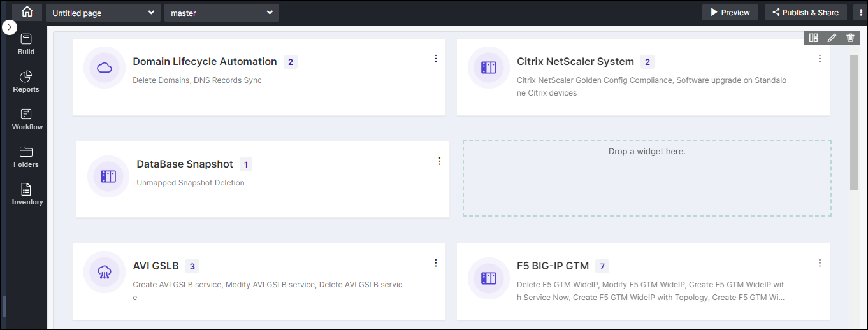Open Domain Lifecycle Automation card options

click(436, 59)
